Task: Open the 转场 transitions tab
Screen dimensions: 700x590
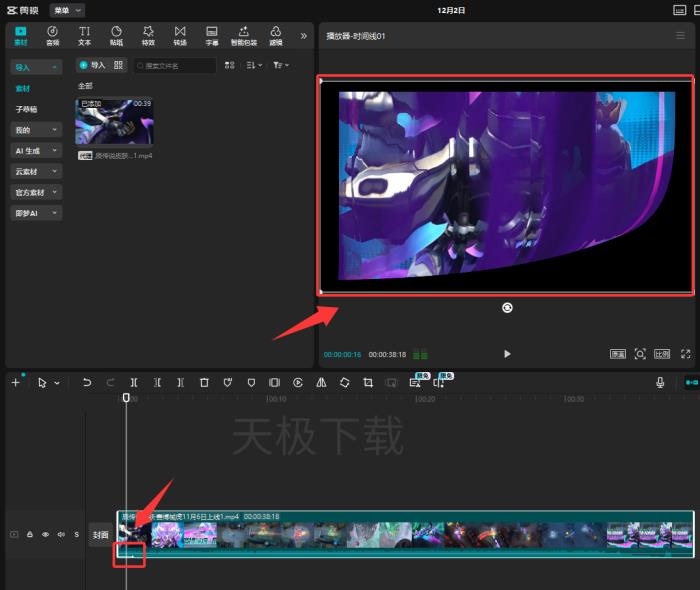Action: coord(180,36)
